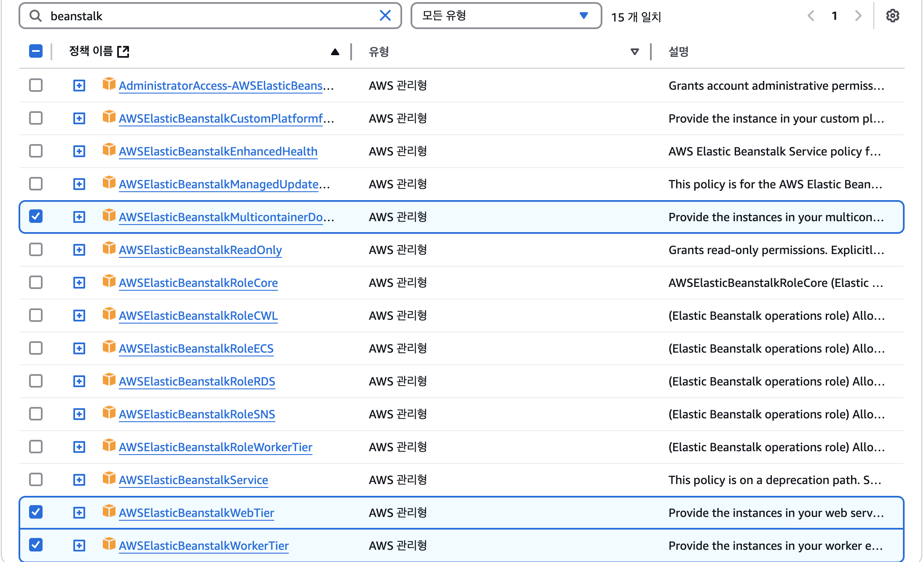Clear the beanstalk search text
924x562 pixels.
click(x=385, y=16)
